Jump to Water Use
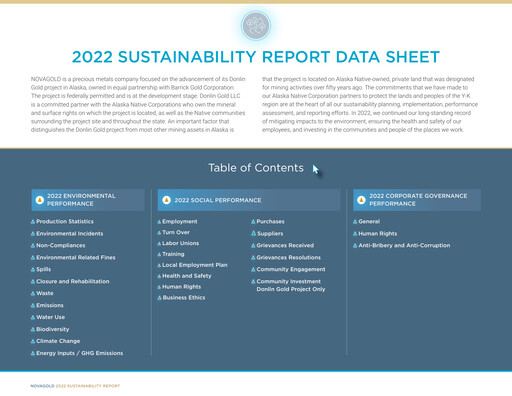 tap(51, 317)
